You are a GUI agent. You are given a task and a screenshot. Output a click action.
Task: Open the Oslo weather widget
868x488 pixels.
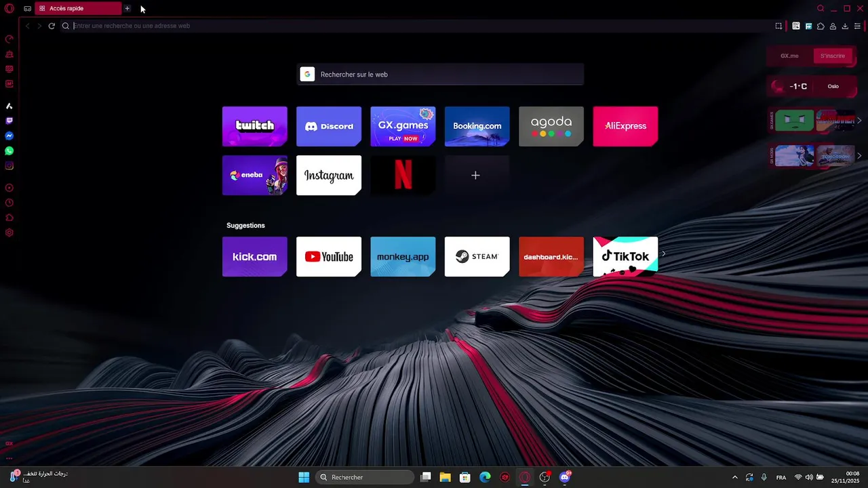(811, 86)
